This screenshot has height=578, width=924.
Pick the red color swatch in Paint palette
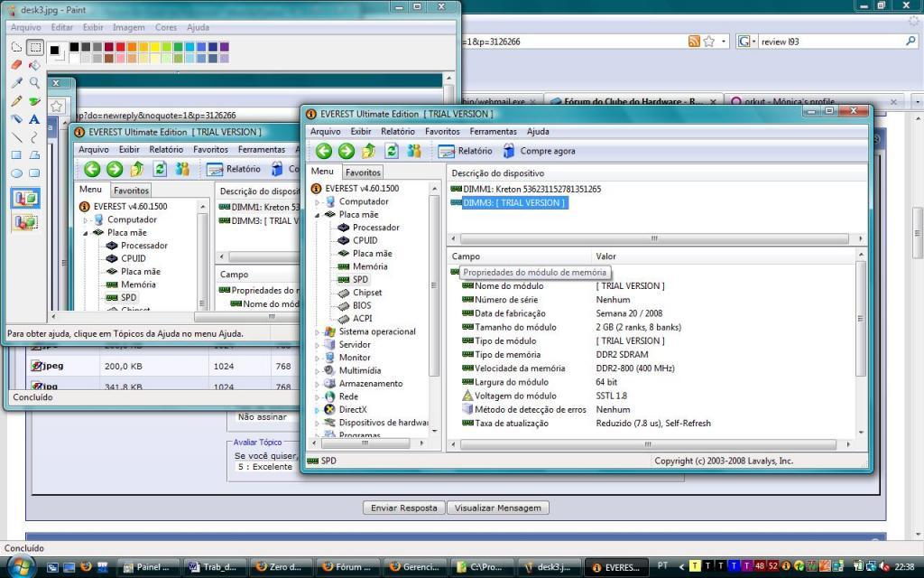coord(120,47)
